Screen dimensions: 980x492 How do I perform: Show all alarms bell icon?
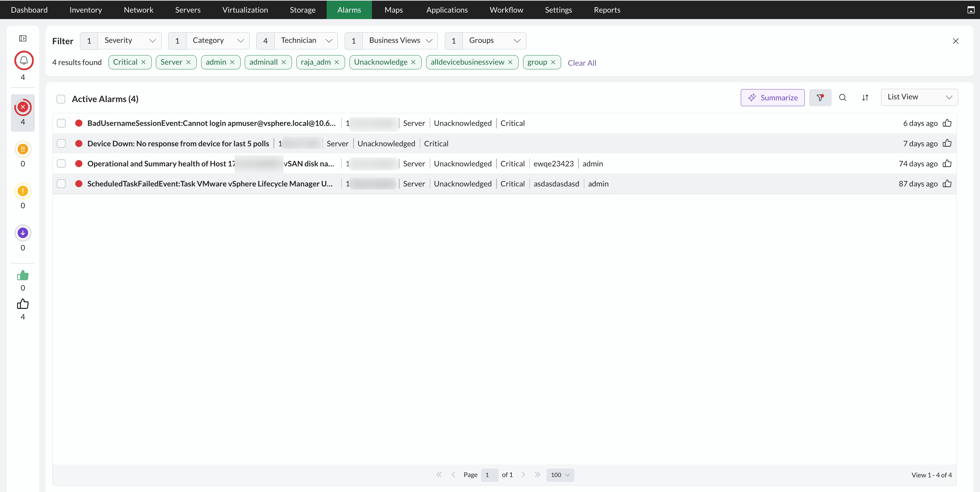[x=23, y=61]
